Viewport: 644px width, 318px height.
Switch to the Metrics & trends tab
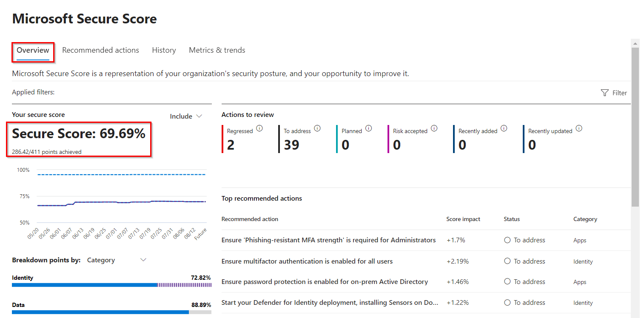tap(217, 50)
